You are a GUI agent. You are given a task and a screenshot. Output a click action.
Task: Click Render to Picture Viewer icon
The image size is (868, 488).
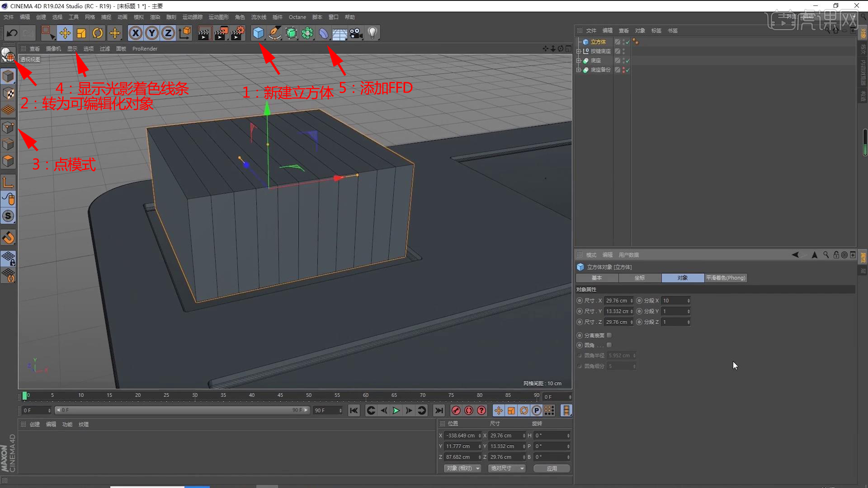[221, 33]
